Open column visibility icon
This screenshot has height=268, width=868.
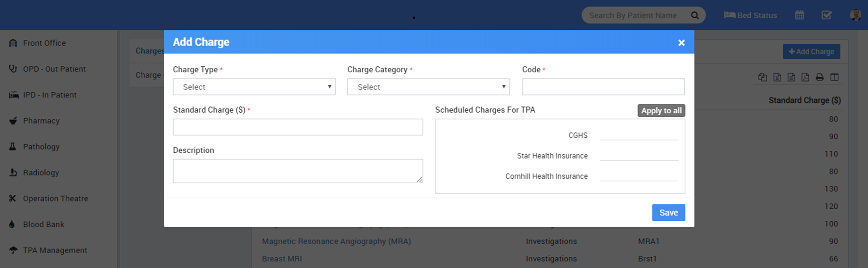pos(834,77)
